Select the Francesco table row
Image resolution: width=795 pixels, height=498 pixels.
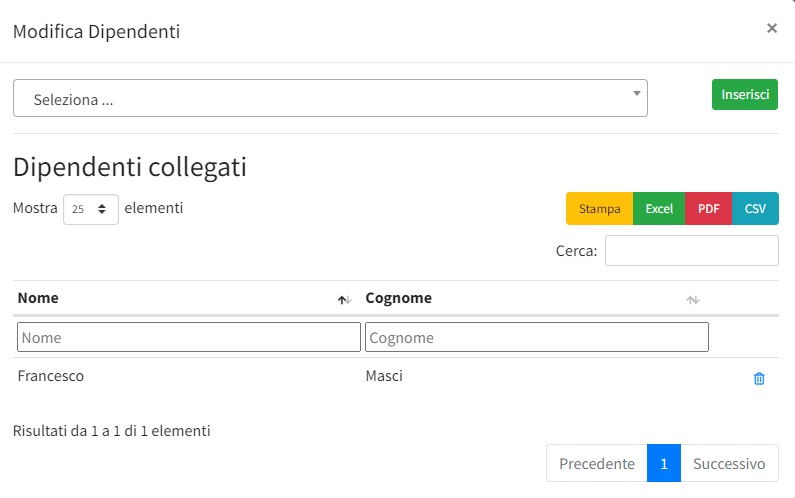(51, 377)
